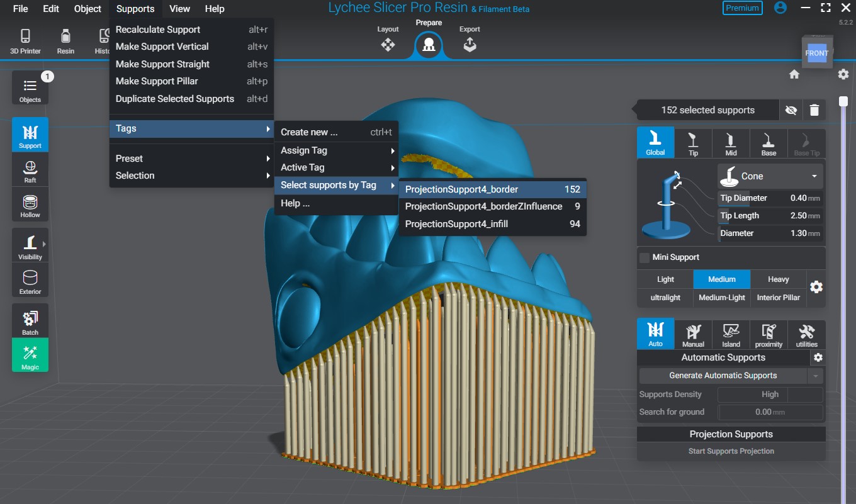Click the Premium badge button
Image resolution: width=856 pixels, height=504 pixels.
(x=743, y=8)
